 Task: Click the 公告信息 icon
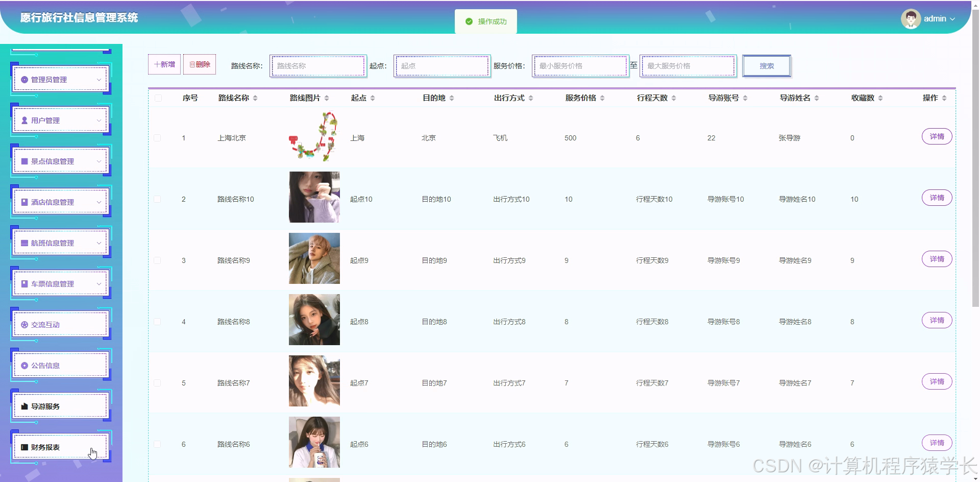(24, 366)
